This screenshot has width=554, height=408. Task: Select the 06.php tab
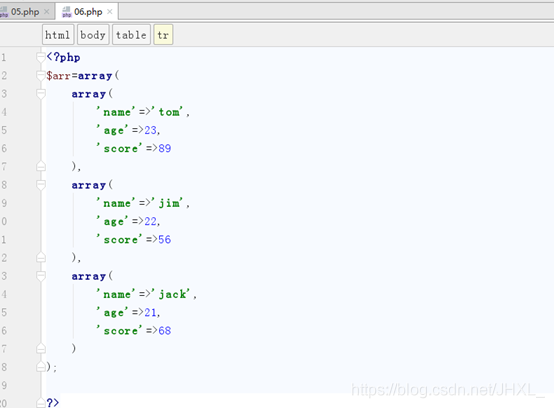[x=88, y=12]
